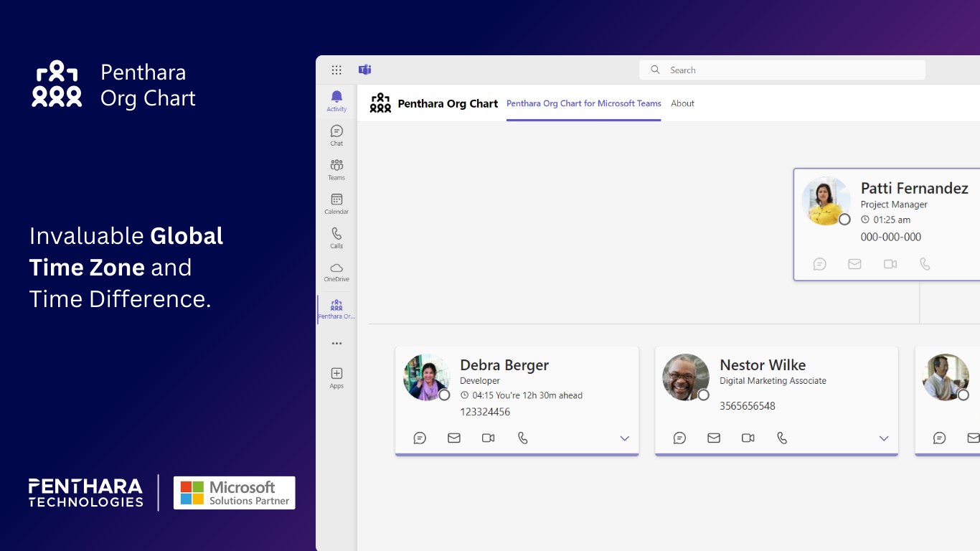Open the Apps store button

click(336, 378)
